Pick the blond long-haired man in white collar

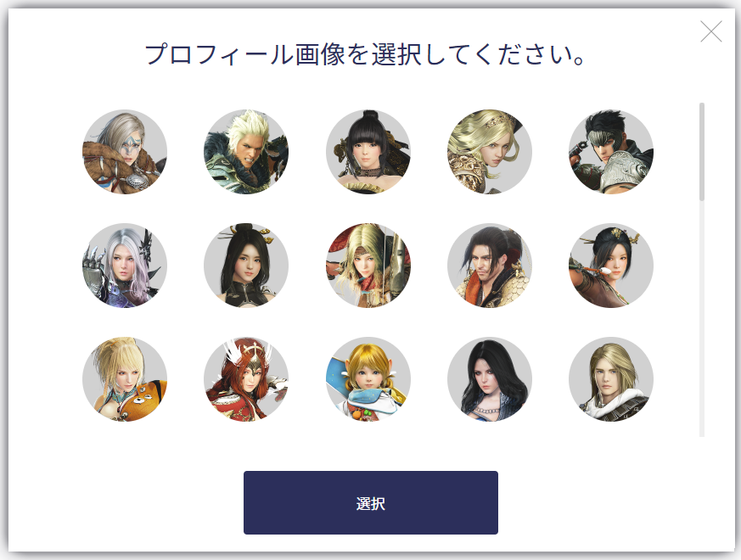[611, 378]
